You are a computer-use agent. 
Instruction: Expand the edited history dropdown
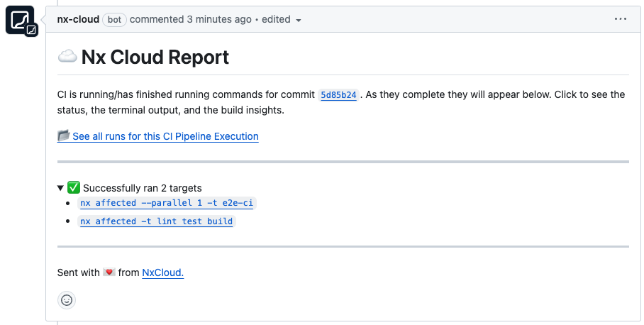pos(282,19)
